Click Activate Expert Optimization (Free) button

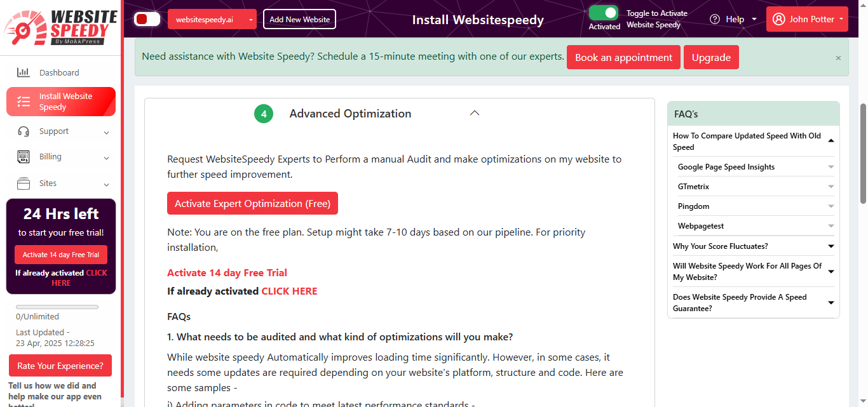point(252,204)
